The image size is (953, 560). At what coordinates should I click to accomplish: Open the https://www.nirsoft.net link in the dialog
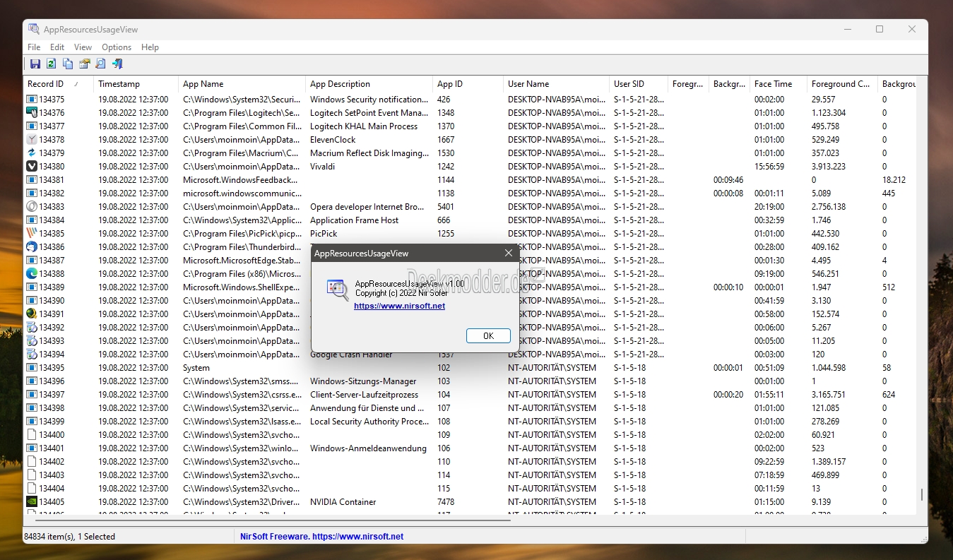399,306
